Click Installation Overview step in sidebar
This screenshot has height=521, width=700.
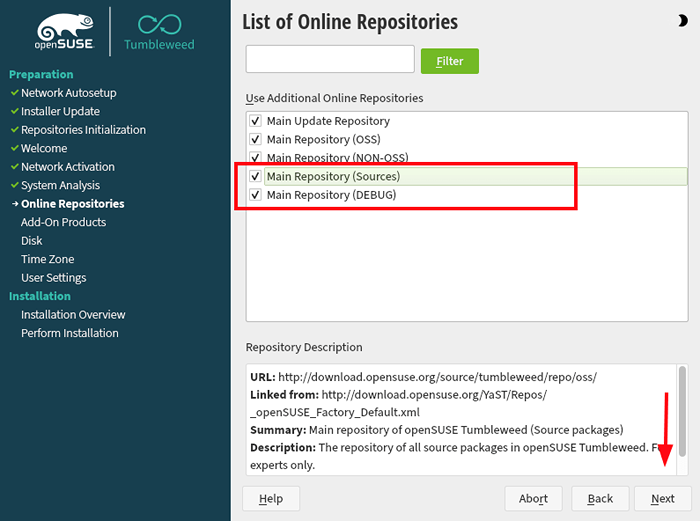pyautogui.click(x=73, y=315)
